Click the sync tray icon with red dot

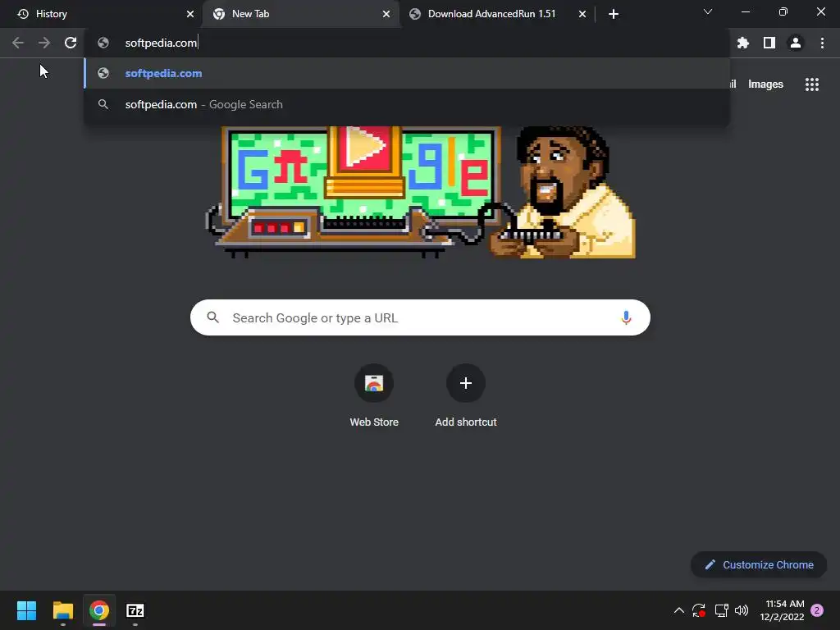[699, 610]
